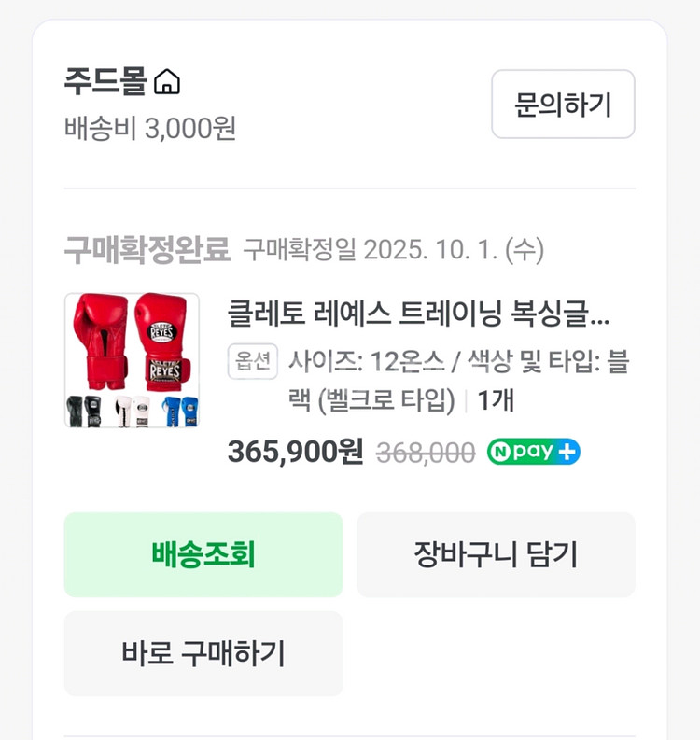Click the green N pay logo
The image size is (700, 740).
[x=522, y=452]
